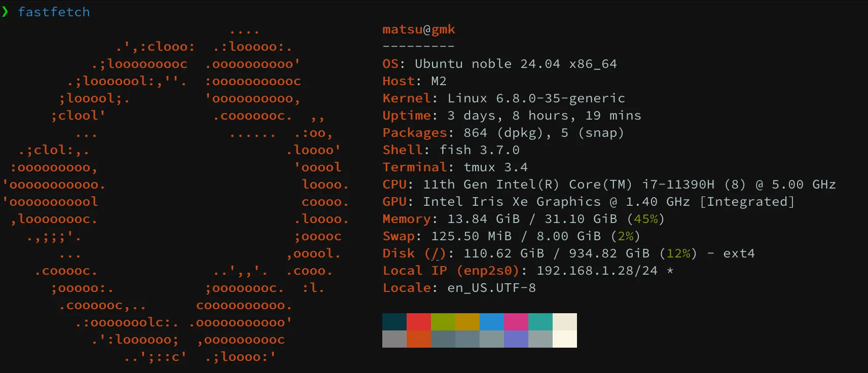Click the fastfetch command text
The height and width of the screenshot is (373, 868).
tap(54, 12)
